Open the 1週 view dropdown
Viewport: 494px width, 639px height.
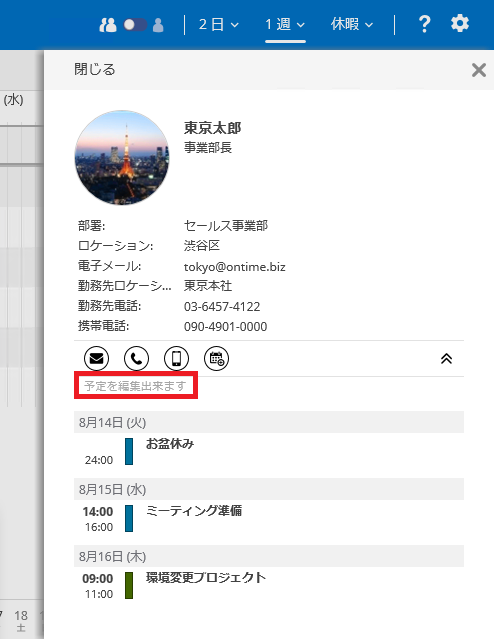click(x=285, y=24)
